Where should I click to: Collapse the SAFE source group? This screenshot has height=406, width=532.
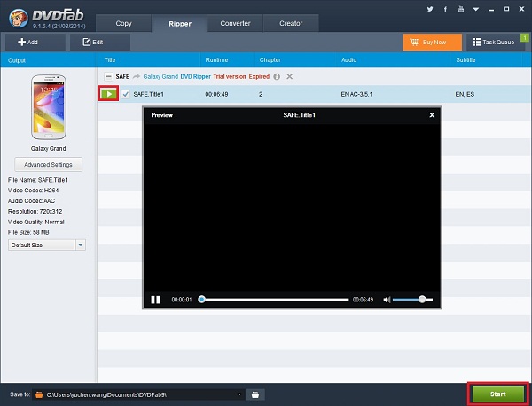click(x=108, y=76)
